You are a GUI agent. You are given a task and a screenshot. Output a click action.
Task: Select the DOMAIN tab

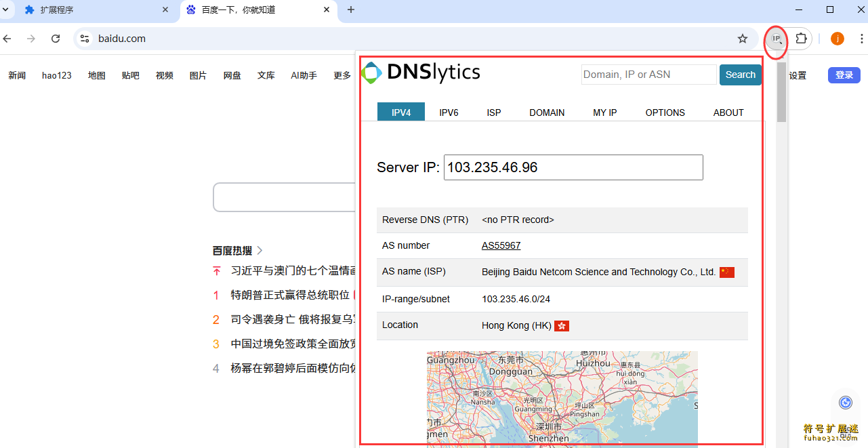(x=547, y=113)
